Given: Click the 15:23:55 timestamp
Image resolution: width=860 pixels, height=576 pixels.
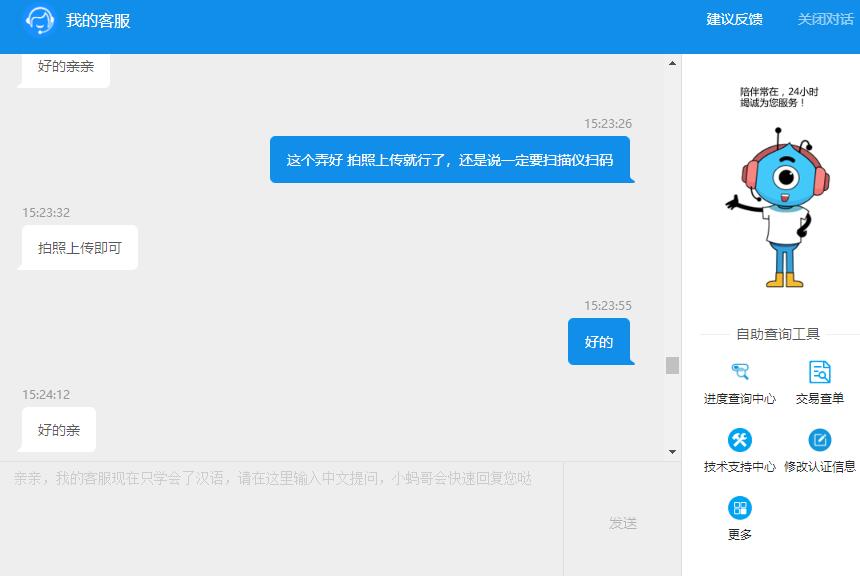Looking at the screenshot, I should (608, 306).
